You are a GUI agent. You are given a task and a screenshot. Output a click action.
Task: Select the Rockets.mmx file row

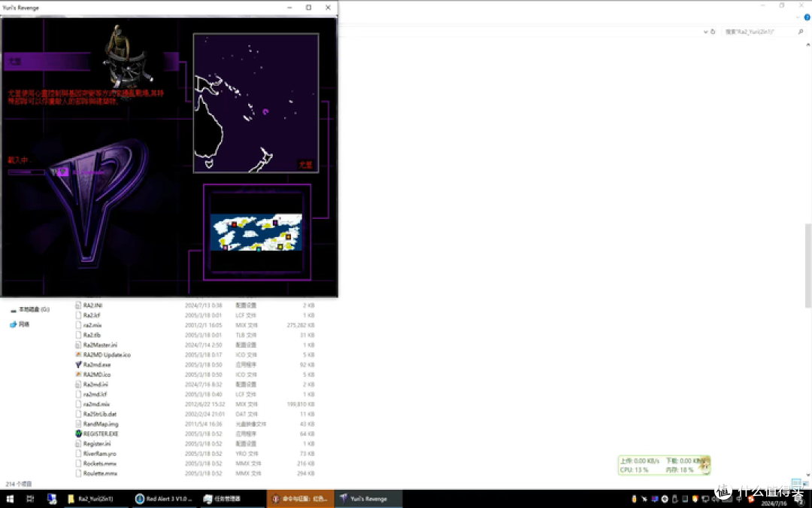(195, 463)
